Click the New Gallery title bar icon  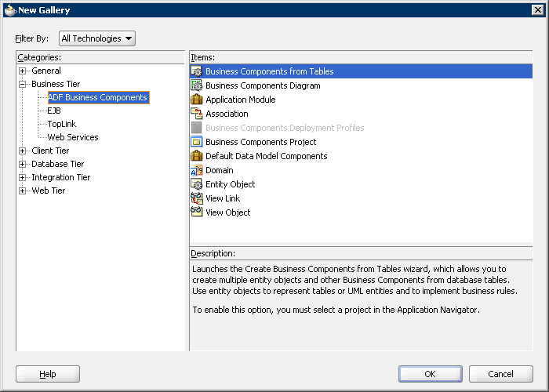point(10,10)
